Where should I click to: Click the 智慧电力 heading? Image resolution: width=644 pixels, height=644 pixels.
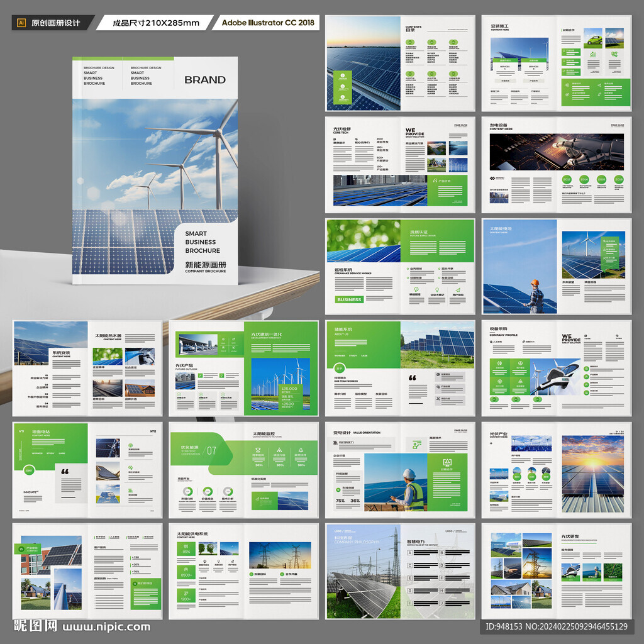(416, 541)
